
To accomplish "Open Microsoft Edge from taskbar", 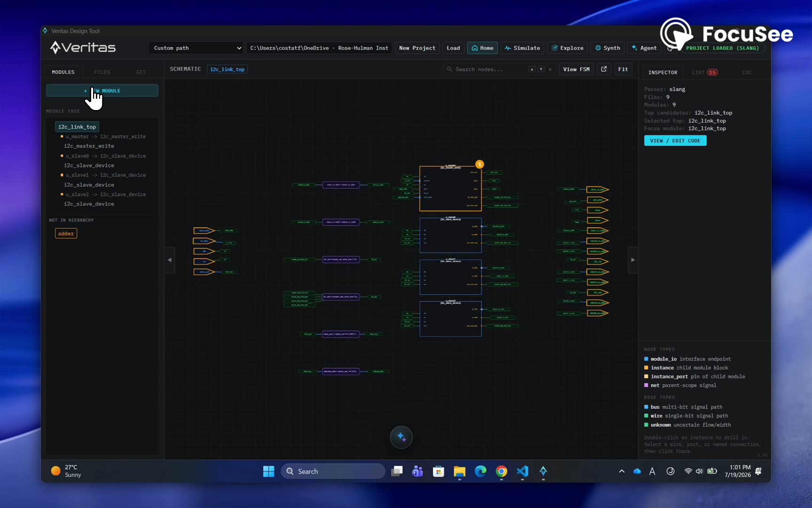I will (480, 471).
